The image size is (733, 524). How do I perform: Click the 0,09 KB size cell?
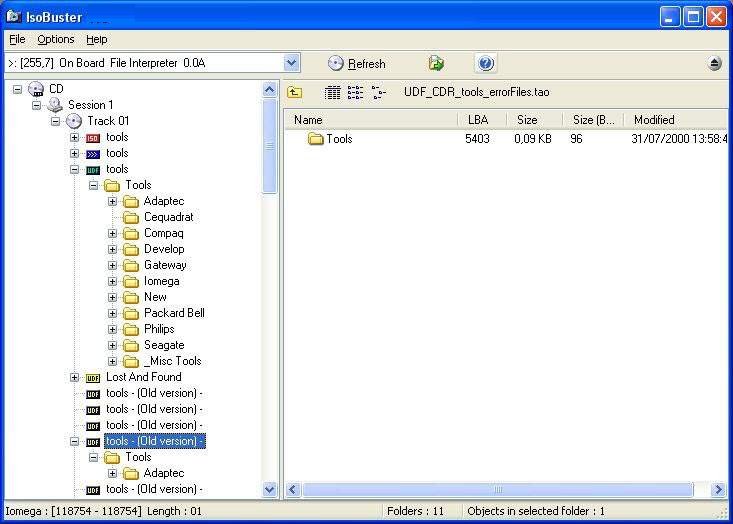pyautogui.click(x=533, y=139)
